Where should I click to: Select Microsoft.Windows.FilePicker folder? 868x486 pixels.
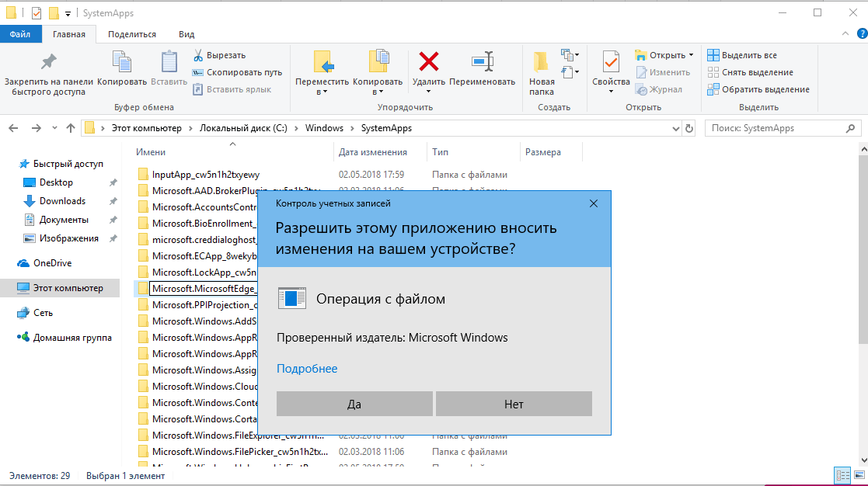coord(239,452)
